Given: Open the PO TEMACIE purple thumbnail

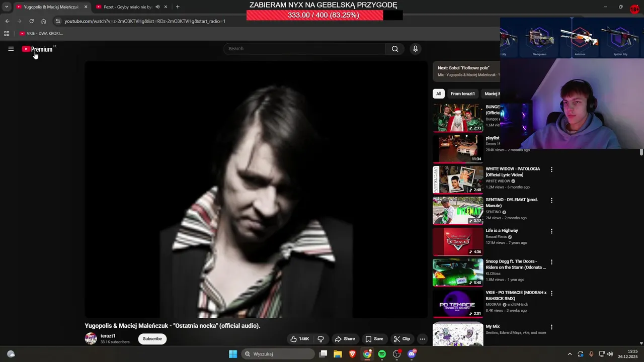Looking at the screenshot, I should click(458, 303).
